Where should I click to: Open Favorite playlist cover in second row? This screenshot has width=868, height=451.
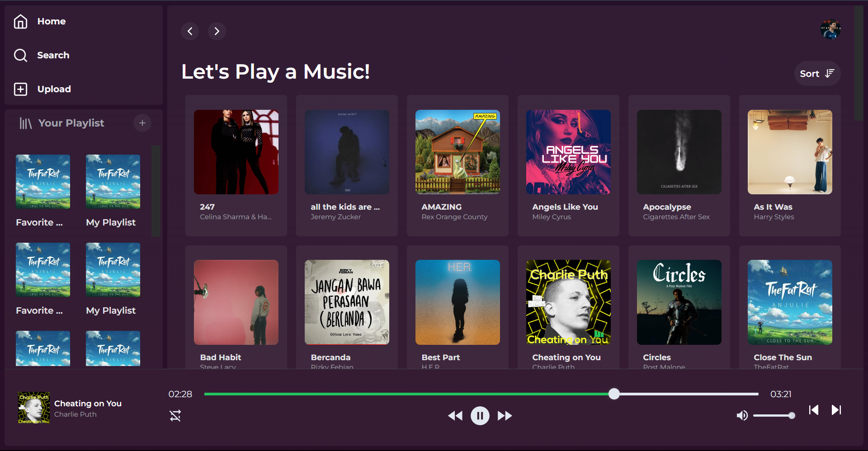coord(43,270)
